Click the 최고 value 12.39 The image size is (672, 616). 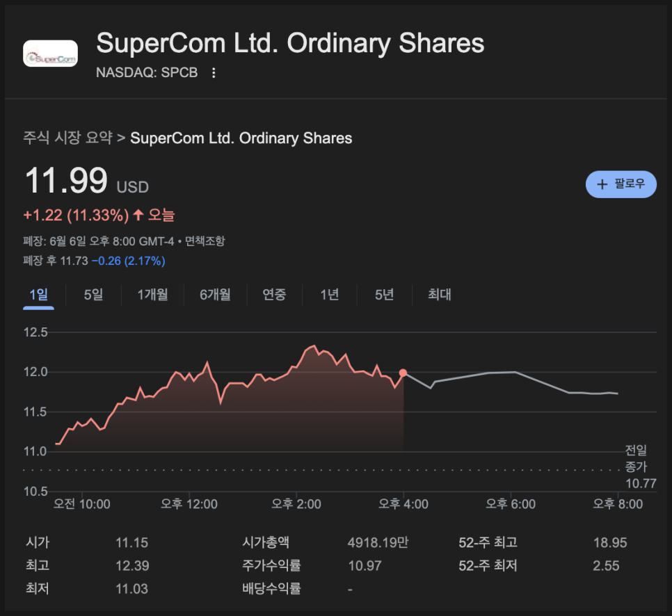coord(132,566)
